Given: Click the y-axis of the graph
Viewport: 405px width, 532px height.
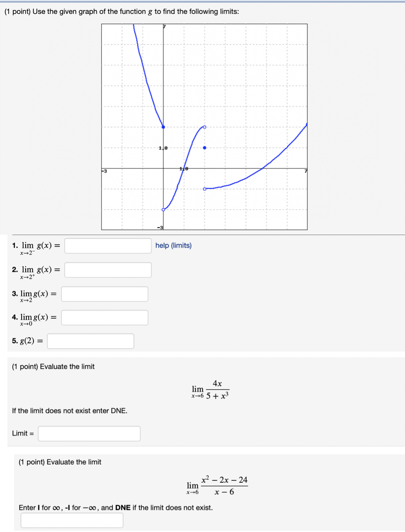Looking at the screenshot, I should click(163, 99).
